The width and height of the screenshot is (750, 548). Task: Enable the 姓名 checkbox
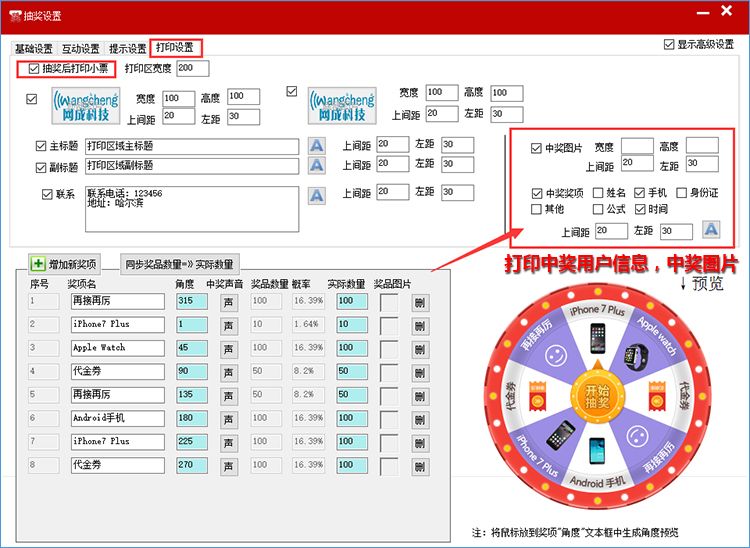(598, 193)
